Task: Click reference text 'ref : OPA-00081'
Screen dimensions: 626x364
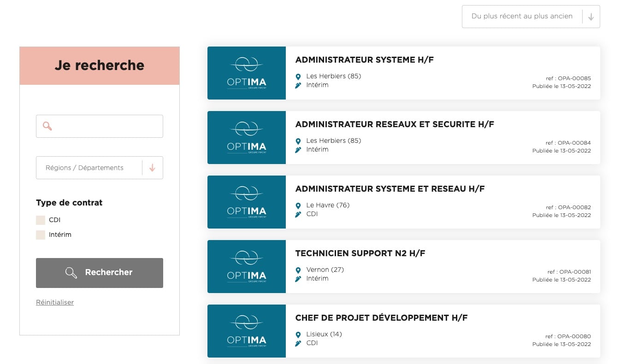Action: click(x=569, y=272)
